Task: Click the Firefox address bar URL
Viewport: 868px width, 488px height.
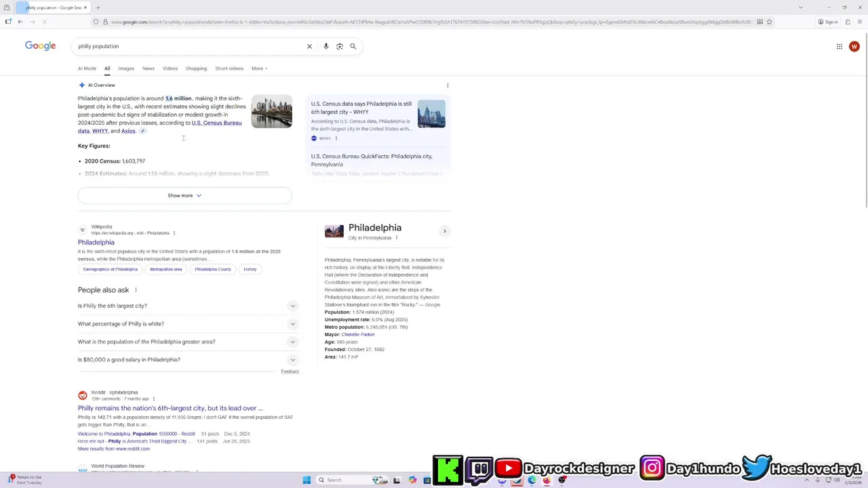Action: (x=431, y=22)
